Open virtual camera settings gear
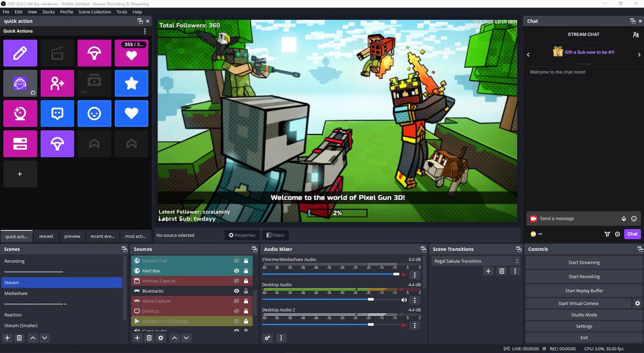Image resolution: width=644 pixels, height=353 pixels. 638,304
